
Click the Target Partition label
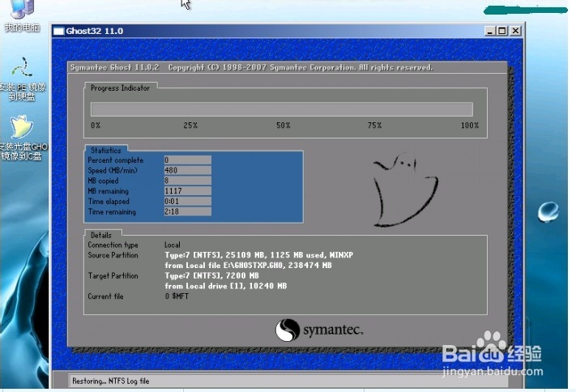(x=113, y=276)
